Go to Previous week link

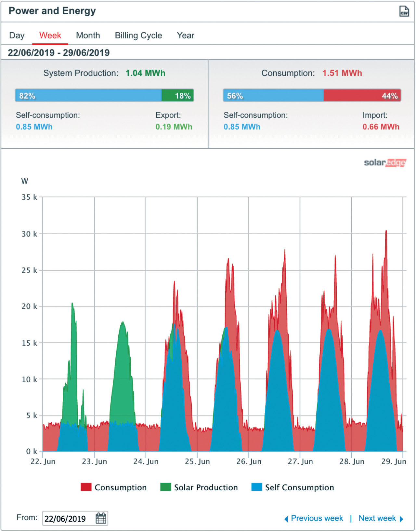click(x=317, y=518)
